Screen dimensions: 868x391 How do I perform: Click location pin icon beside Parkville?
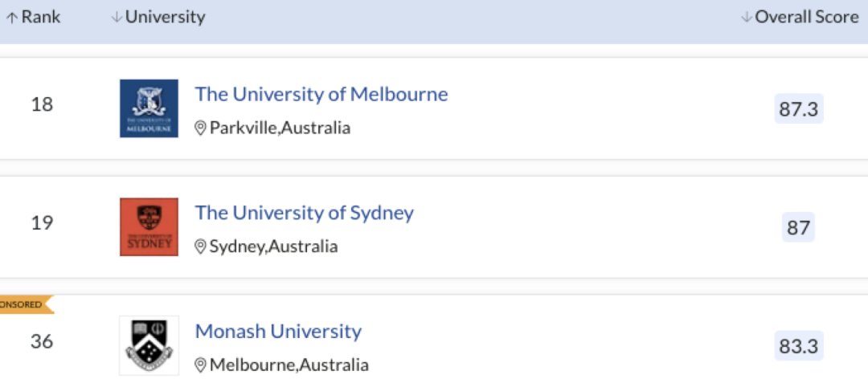pos(200,128)
